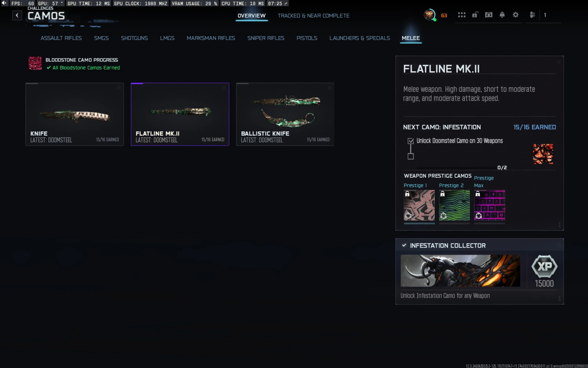Select the Melee category
This screenshot has width=588, height=368.
click(x=411, y=38)
